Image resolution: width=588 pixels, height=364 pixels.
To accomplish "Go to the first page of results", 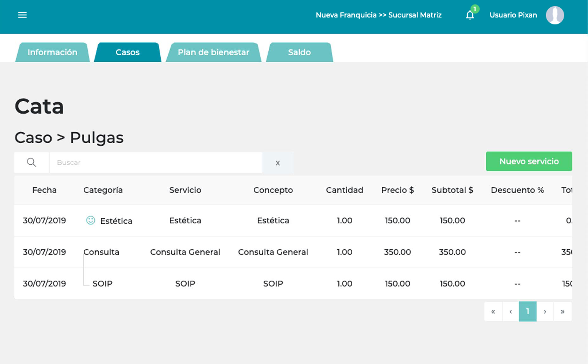I will (493, 311).
